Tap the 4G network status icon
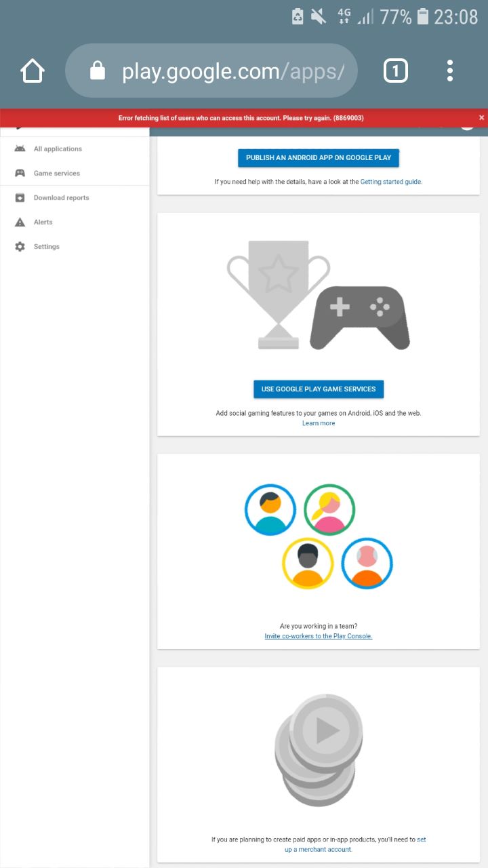 click(344, 17)
